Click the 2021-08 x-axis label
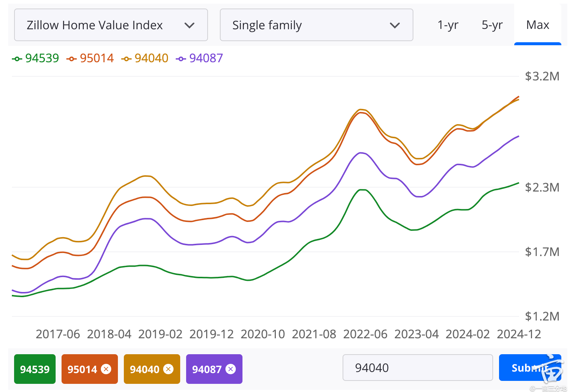 coord(314,334)
